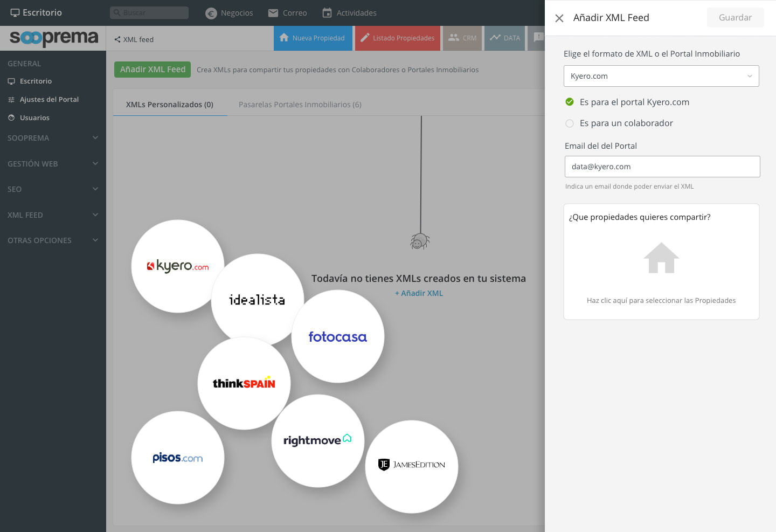
Task: Open Listado Propiedades pencil icon
Action: tap(365, 38)
